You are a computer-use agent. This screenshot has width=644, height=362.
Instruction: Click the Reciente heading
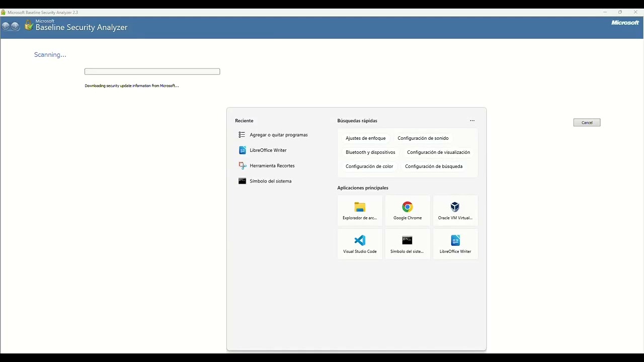(x=244, y=121)
